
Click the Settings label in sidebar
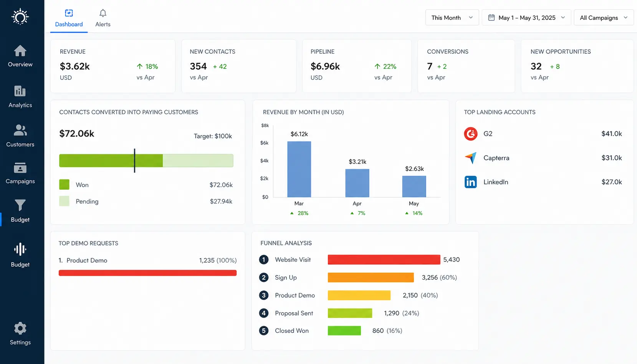[x=20, y=342]
